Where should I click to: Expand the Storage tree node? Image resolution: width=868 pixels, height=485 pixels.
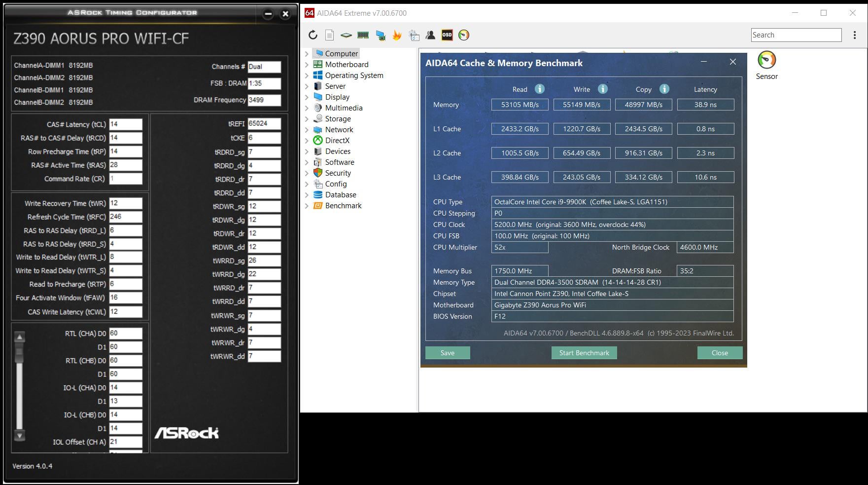coord(307,119)
